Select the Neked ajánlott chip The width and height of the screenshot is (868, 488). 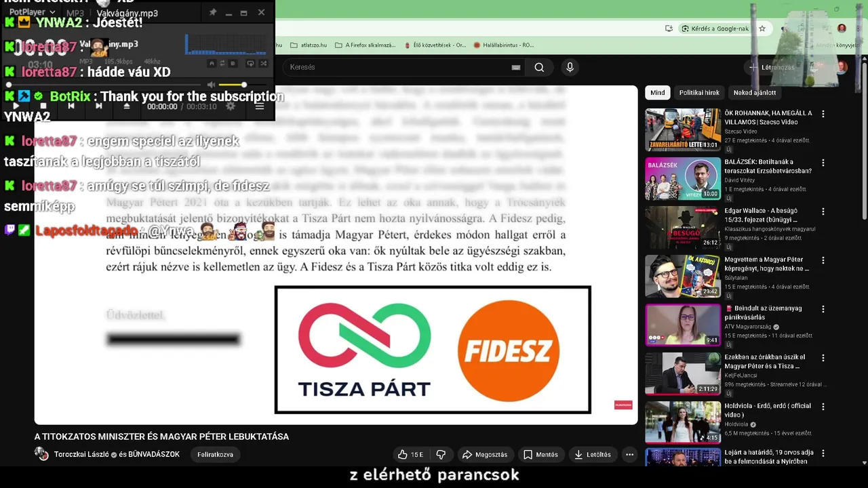click(755, 92)
